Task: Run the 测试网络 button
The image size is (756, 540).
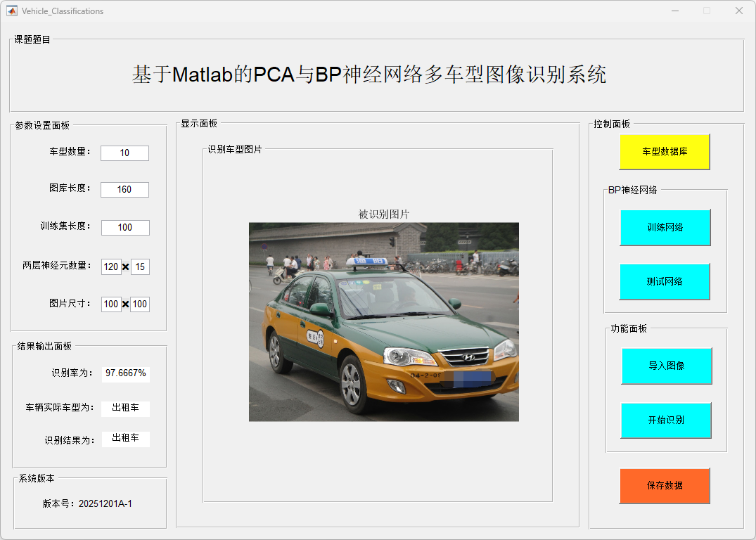Action: pos(665,281)
